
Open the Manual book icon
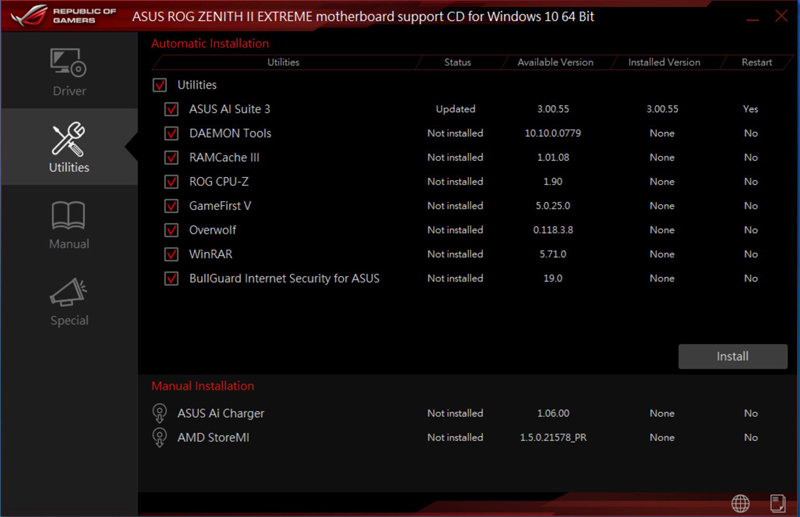pos(68,215)
